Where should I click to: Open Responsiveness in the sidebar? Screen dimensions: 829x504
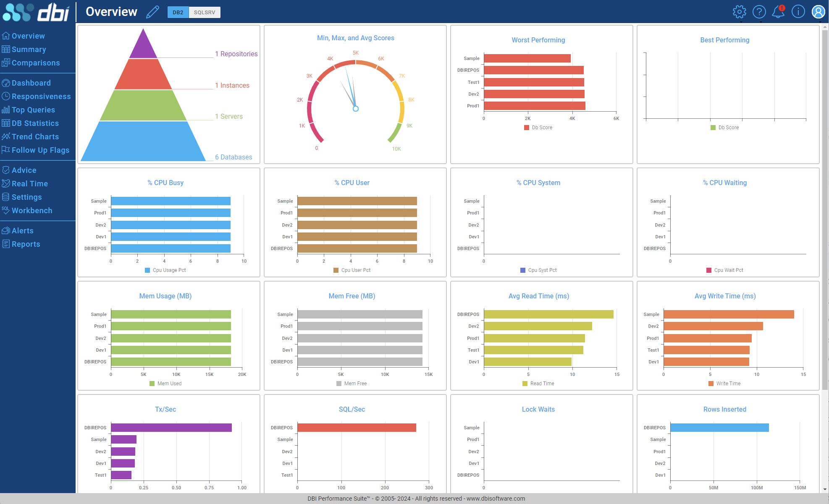[x=41, y=97]
